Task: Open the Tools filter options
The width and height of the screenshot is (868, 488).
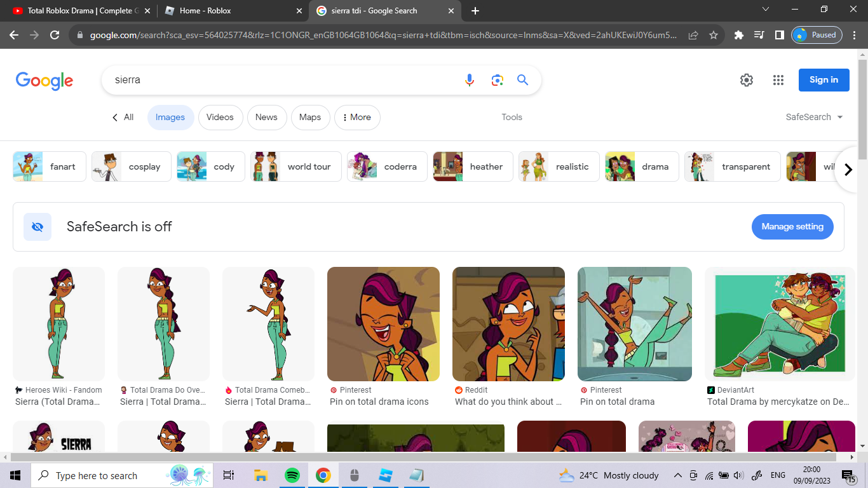Action: 512,117
